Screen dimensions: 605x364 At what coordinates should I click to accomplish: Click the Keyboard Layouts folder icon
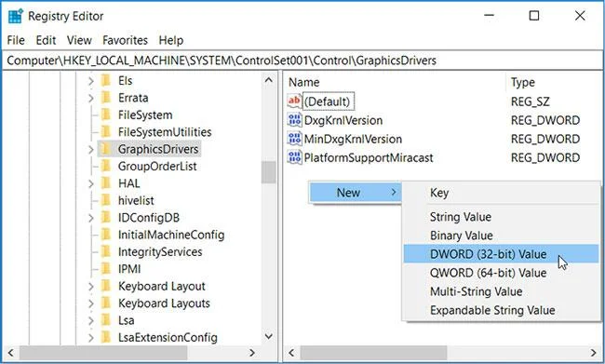[106, 303]
